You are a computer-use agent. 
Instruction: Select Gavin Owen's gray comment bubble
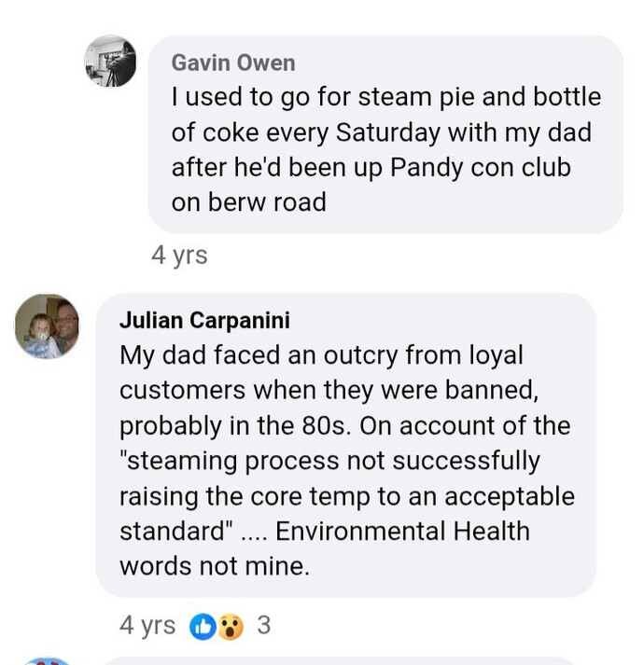[x=385, y=134]
